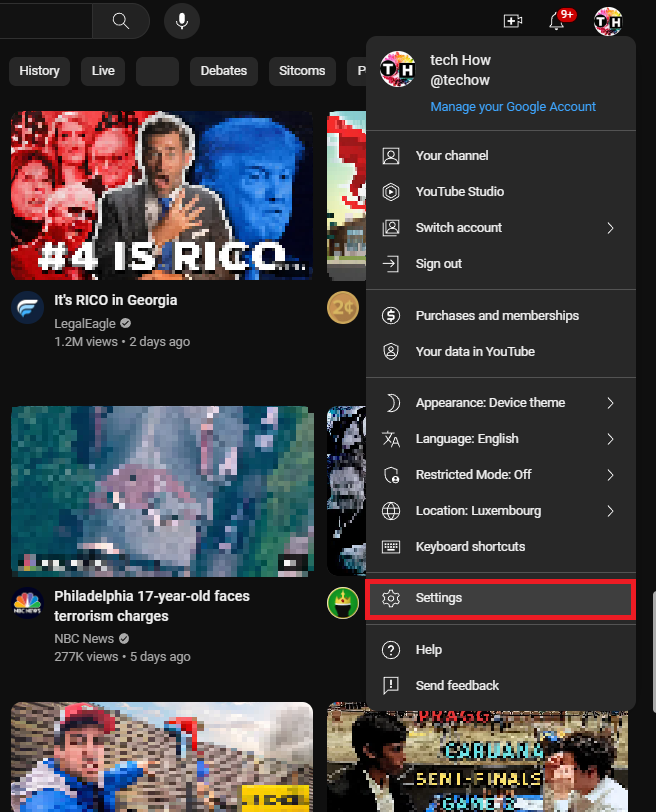Viewport: 656px width, 812px height.
Task: Click the search magnifier button
Action: [x=121, y=21]
